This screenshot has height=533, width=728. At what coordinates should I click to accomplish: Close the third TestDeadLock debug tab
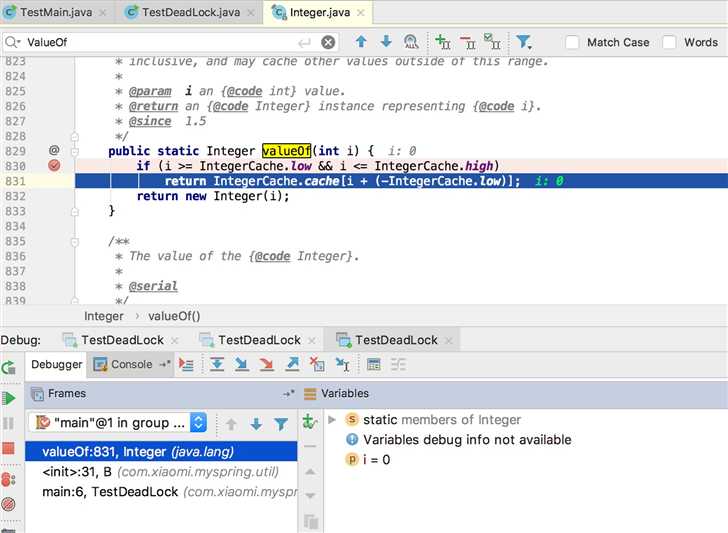pos(448,340)
